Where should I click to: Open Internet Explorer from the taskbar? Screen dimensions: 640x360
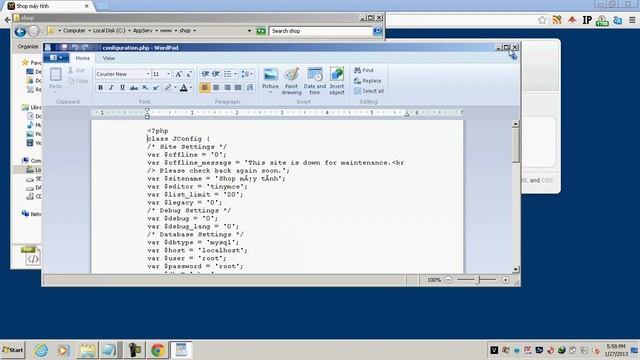[x=41, y=350]
